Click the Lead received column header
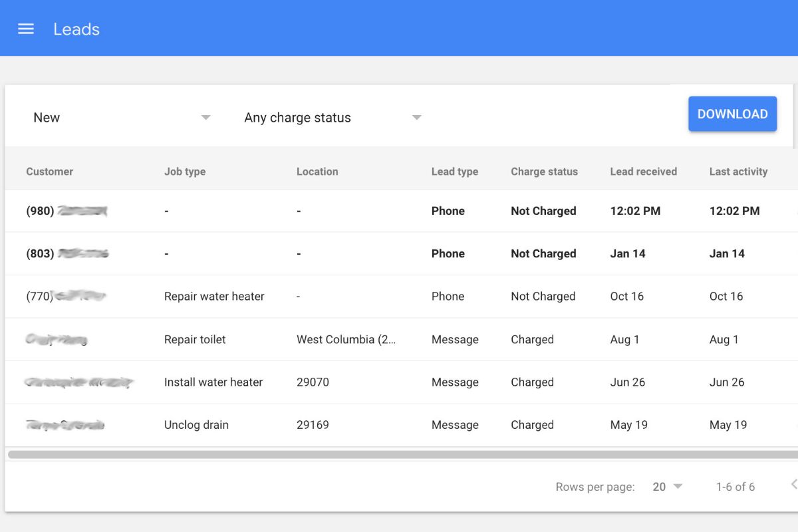 click(643, 171)
